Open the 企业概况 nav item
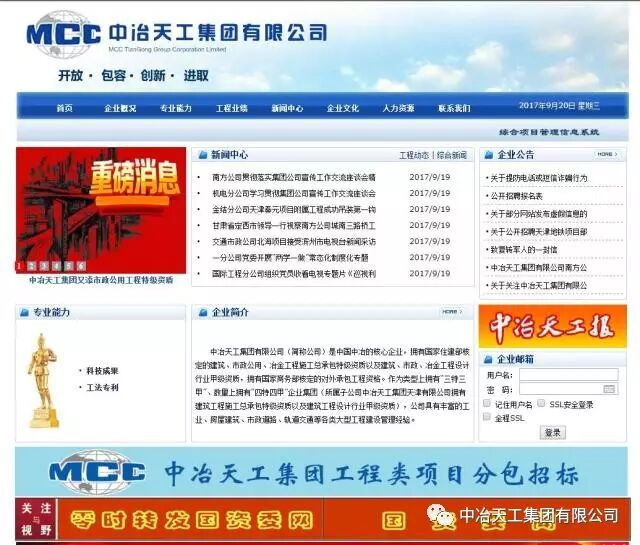Viewport: 640px width, 545px height. click(120, 108)
